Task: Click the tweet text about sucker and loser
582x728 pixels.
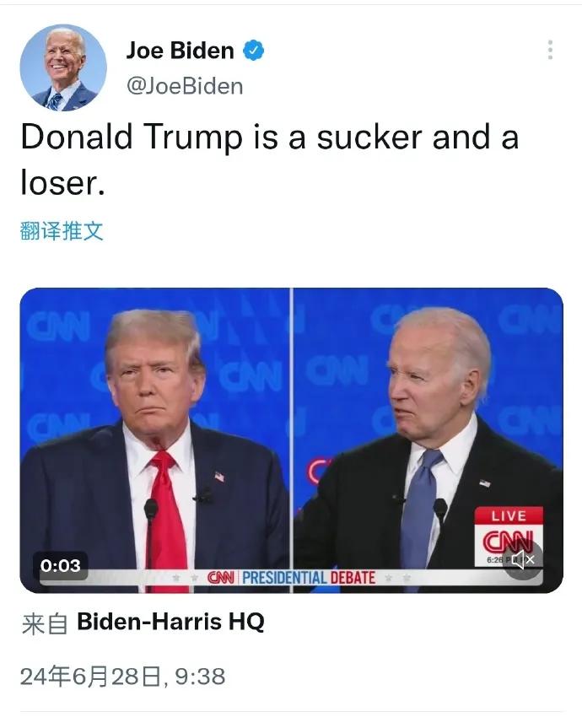Action: click(x=270, y=159)
